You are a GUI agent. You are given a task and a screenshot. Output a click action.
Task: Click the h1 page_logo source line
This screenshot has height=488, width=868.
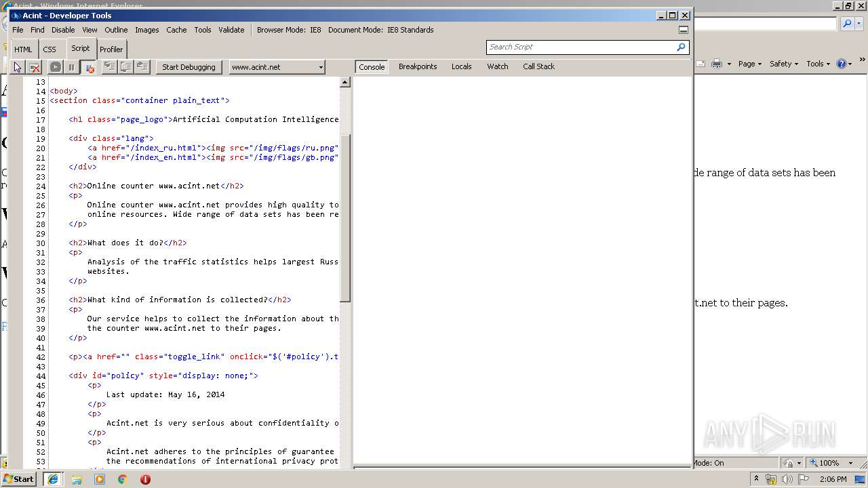[203, 119]
